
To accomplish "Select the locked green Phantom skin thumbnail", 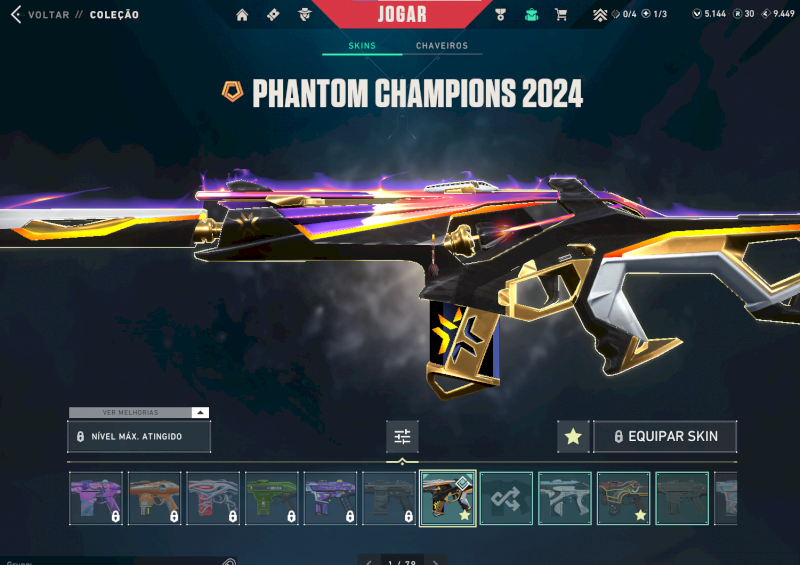I will 271,498.
